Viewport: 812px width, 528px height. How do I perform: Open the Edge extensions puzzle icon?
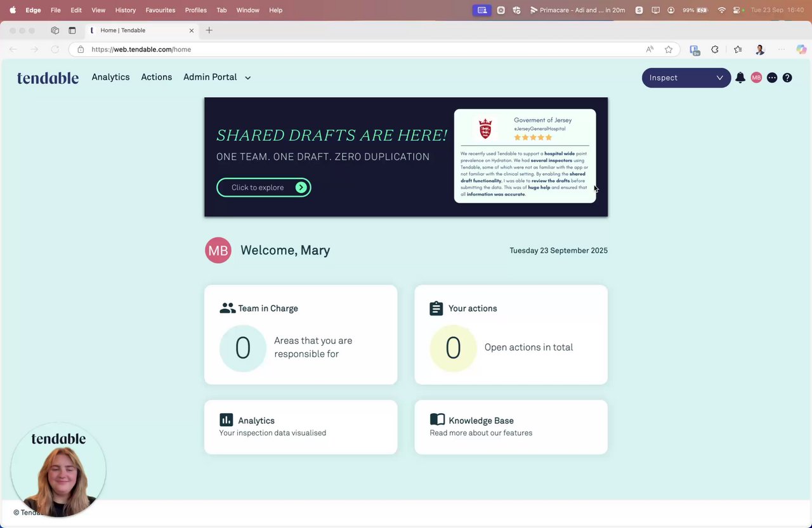click(x=715, y=49)
